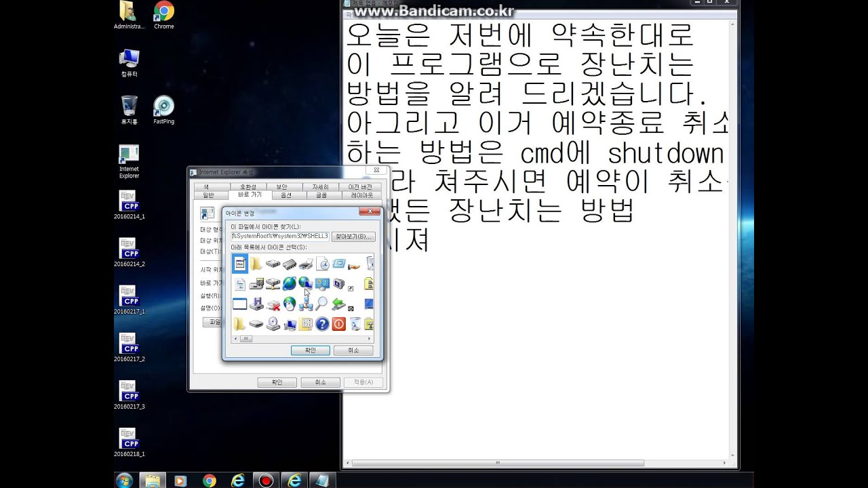Pick the blank window icon
Screen dimensions: 868x488
click(x=240, y=304)
